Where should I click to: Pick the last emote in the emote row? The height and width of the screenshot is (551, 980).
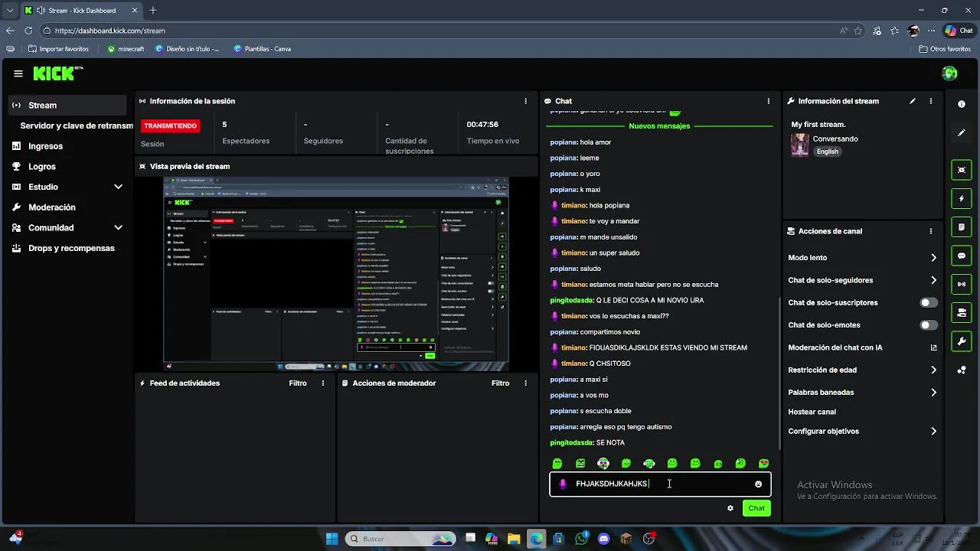pyautogui.click(x=763, y=463)
